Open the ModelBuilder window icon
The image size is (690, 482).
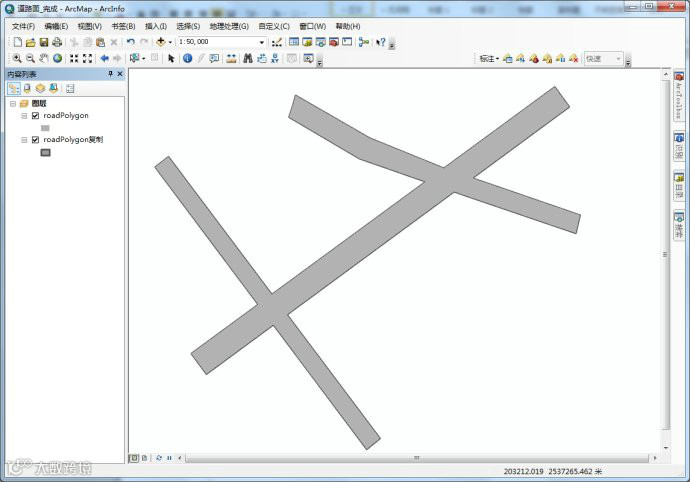tap(363, 42)
